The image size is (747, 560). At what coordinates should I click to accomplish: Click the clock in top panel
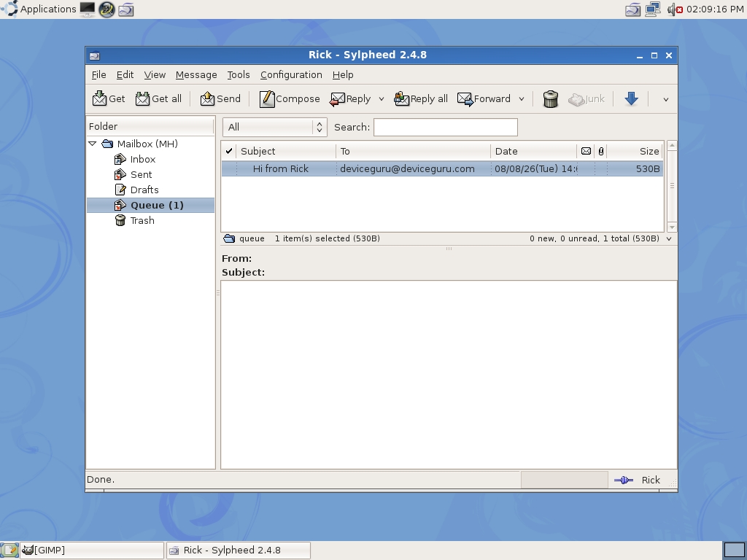[715, 9]
